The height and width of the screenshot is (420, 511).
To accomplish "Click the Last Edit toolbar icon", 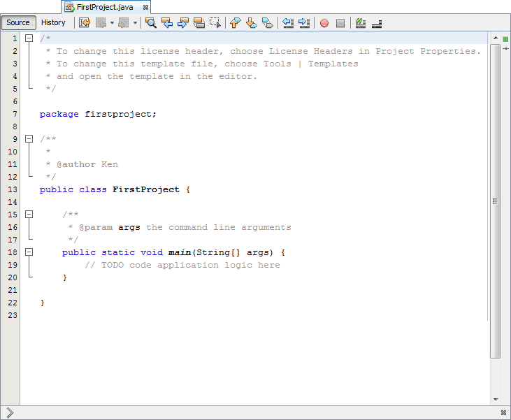I will coord(85,23).
